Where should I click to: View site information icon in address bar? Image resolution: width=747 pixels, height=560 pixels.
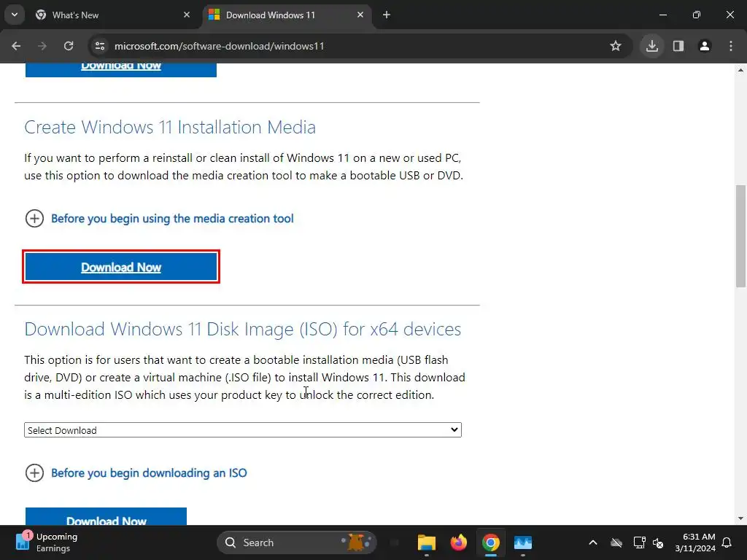point(100,46)
